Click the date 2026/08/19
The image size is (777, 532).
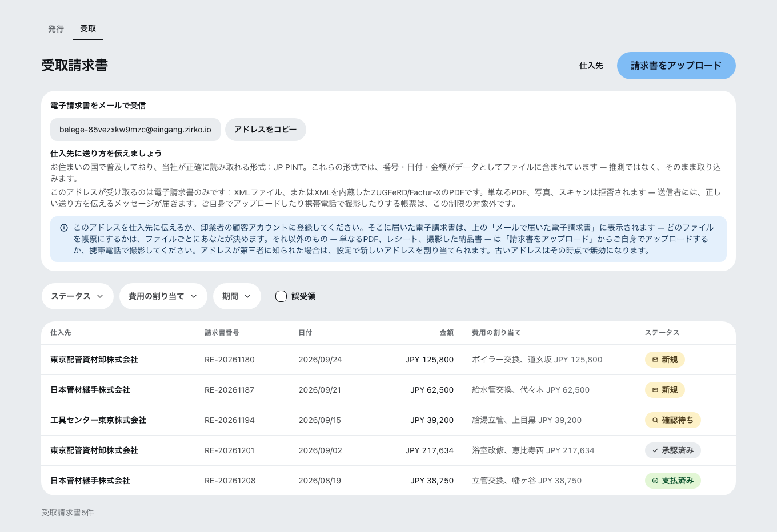(x=319, y=481)
